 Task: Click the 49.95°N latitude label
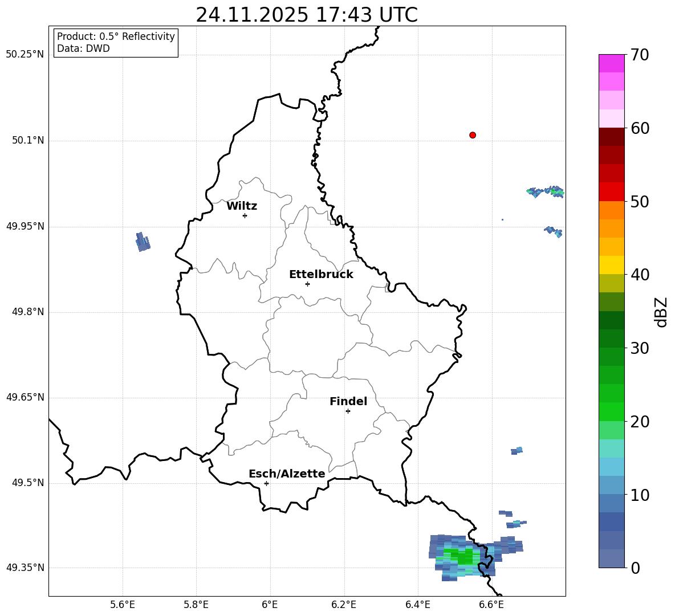tap(25, 226)
